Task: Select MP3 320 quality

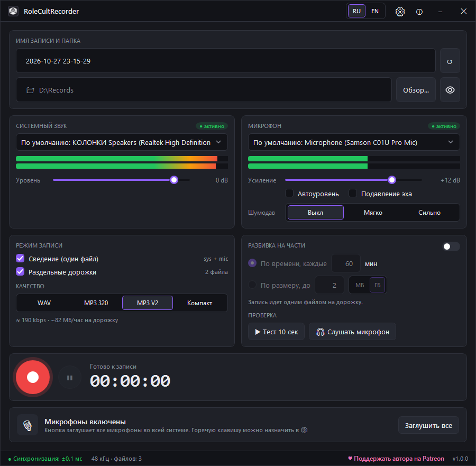Action: [96, 303]
